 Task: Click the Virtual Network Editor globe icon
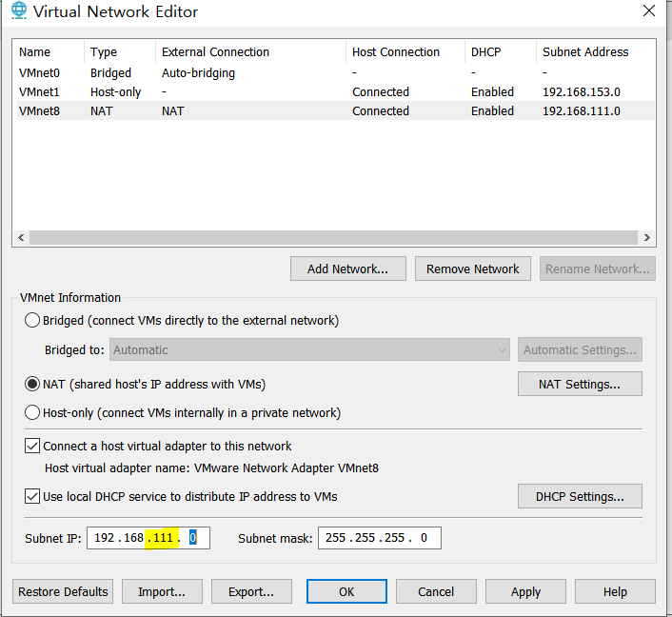pos(19,10)
